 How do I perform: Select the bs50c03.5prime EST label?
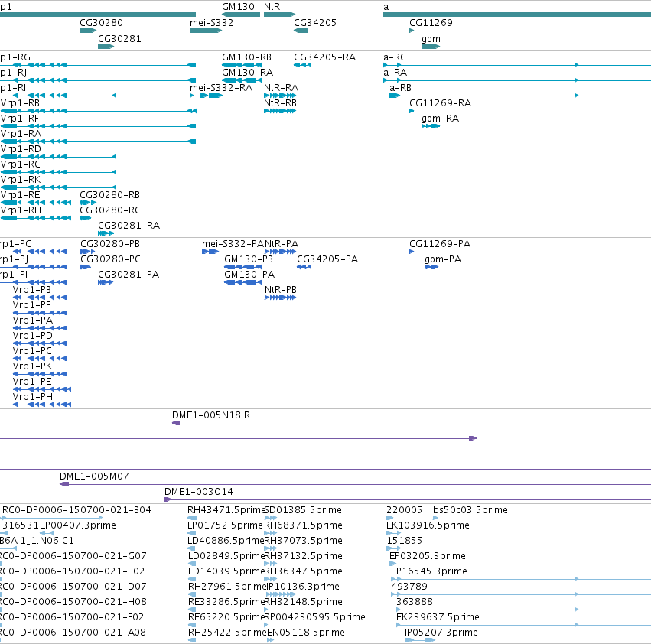pos(470,510)
